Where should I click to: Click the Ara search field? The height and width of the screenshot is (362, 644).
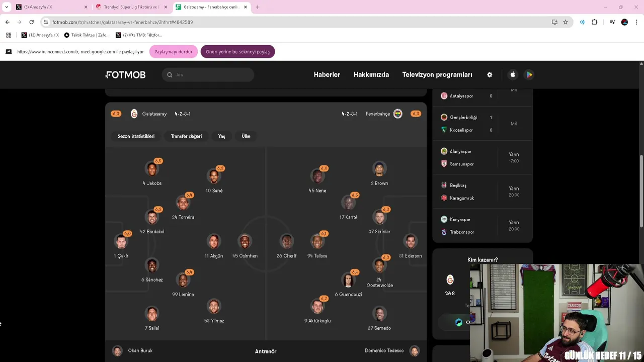point(208,75)
